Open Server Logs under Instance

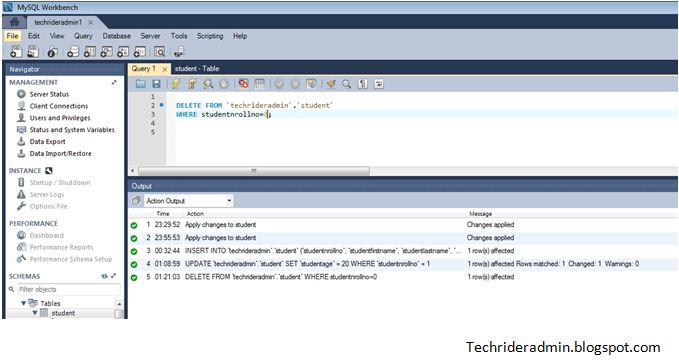point(47,195)
